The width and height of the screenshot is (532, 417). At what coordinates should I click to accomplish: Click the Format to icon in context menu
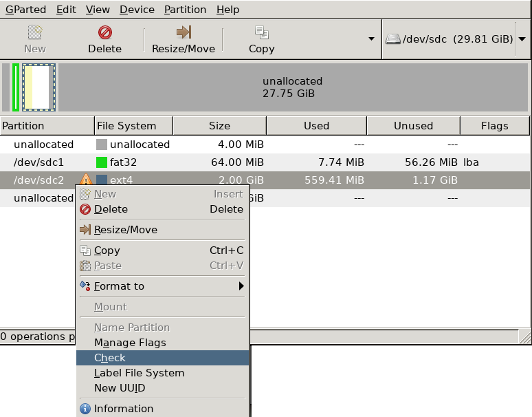point(85,286)
